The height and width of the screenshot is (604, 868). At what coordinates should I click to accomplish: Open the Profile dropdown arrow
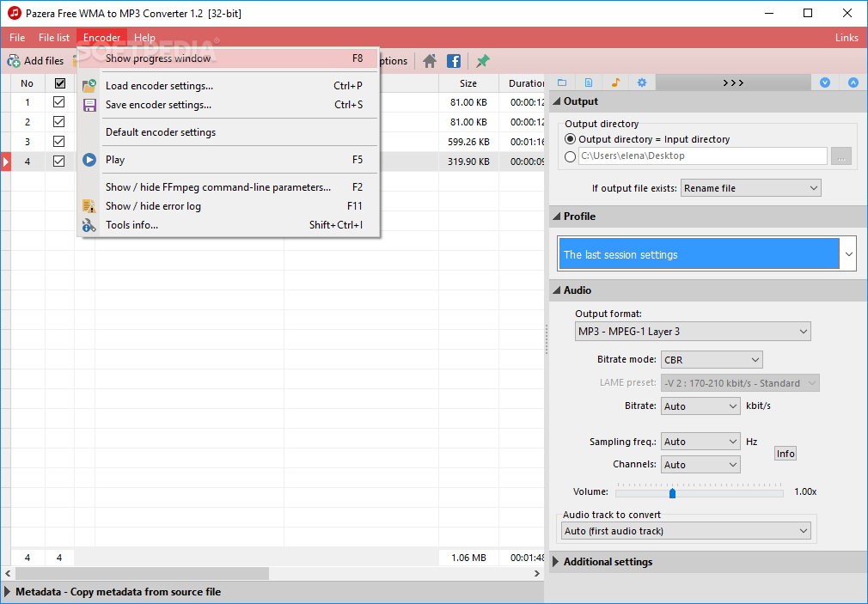[x=848, y=254]
